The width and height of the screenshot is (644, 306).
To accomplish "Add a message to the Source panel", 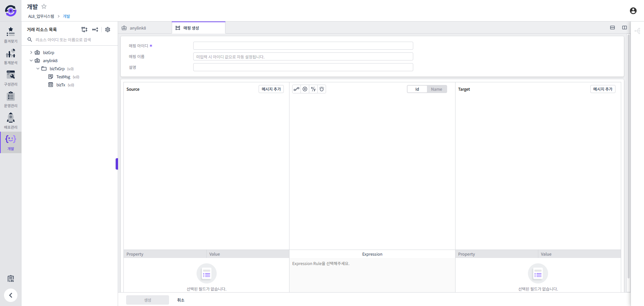I will pos(271,89).
